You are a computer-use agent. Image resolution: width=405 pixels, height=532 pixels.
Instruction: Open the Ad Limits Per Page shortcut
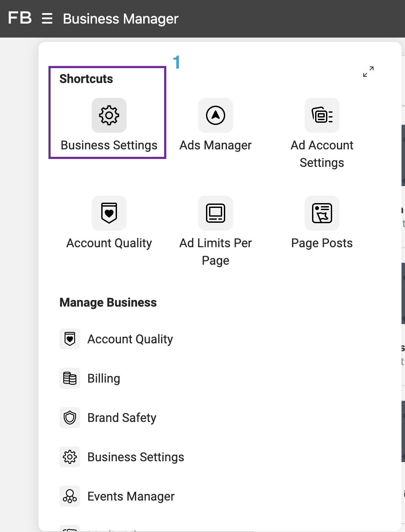pyautogui.click(x=215, y=213)
